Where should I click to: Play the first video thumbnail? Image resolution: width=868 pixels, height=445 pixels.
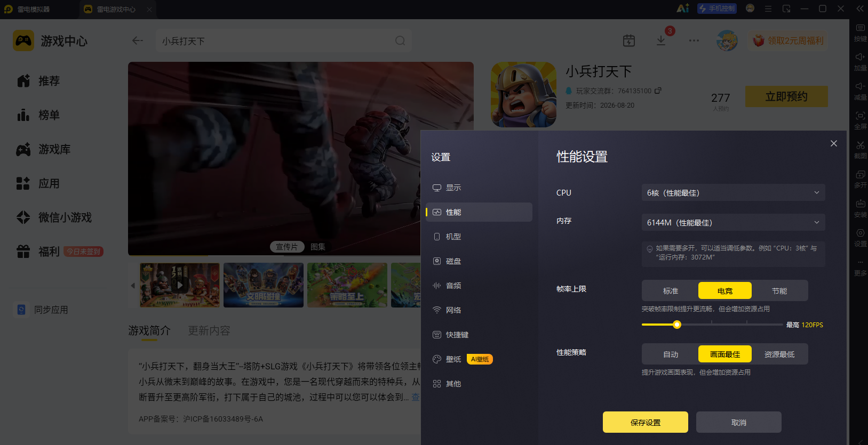pos(180,285)
